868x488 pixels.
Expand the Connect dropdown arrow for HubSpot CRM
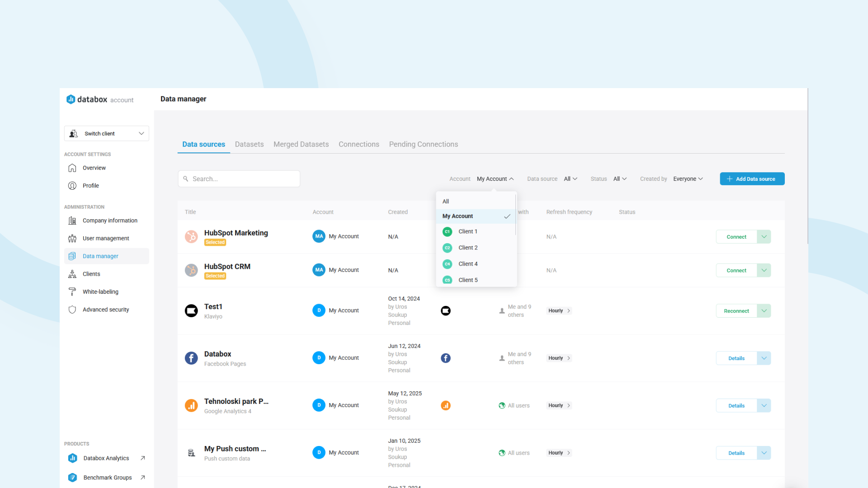click(x=764, y=270)
